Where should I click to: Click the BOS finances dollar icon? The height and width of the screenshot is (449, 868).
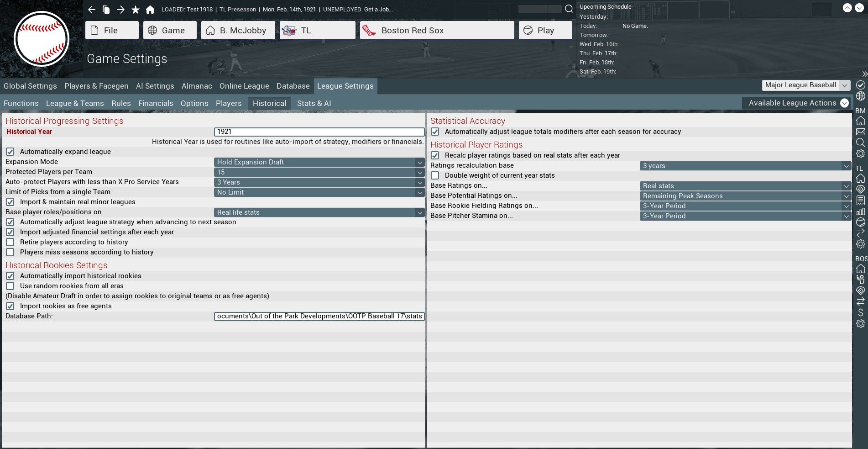pyautogui.click(x=860, y=312)
